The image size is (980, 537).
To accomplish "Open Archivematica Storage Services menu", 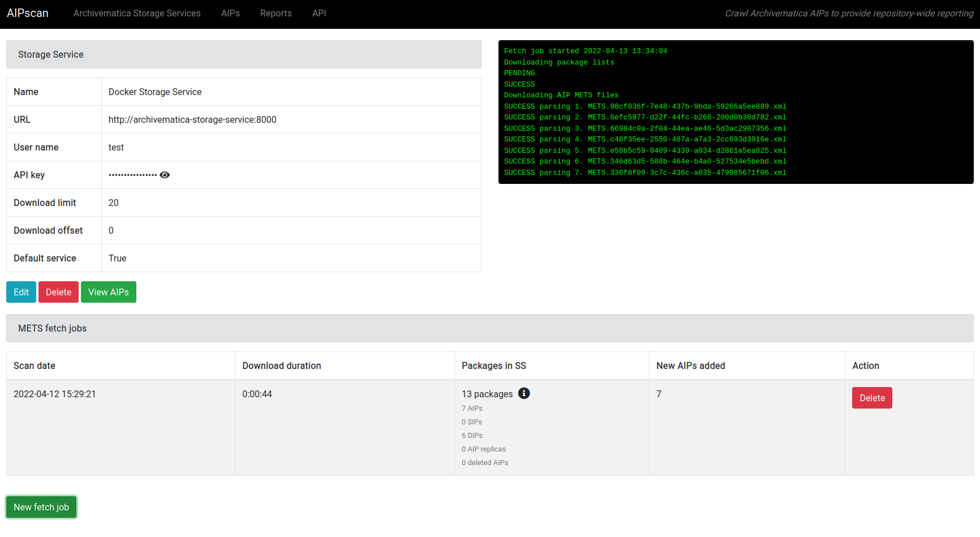I will [137, 13].
